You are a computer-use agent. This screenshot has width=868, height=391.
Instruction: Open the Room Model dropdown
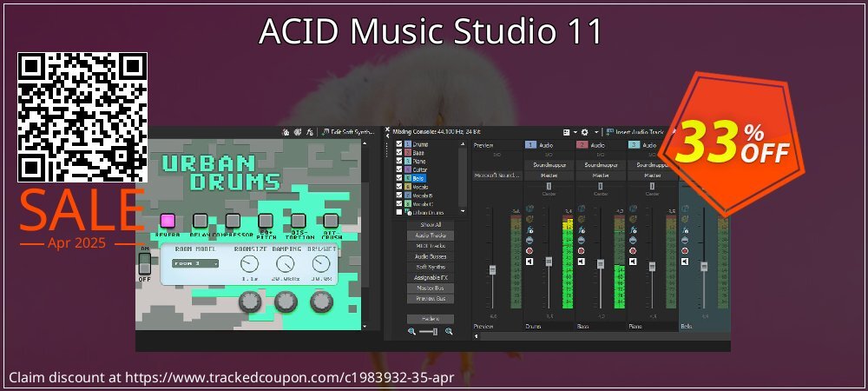pos(194,263)
